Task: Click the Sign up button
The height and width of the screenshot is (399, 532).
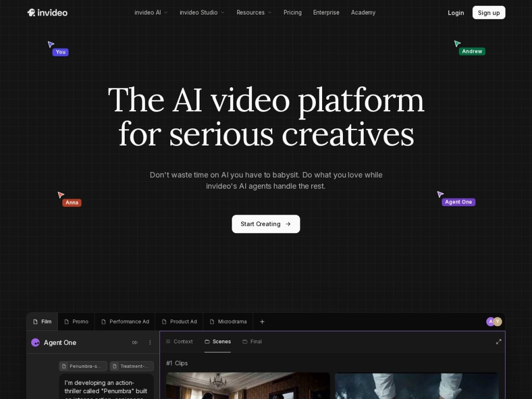Action: coord(488,12)
